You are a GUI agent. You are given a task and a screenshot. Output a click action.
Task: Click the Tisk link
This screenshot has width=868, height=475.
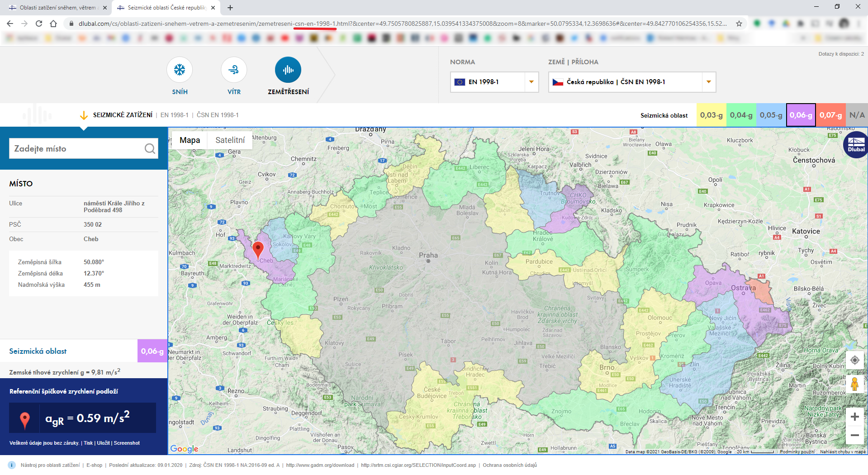pos(88,443)
